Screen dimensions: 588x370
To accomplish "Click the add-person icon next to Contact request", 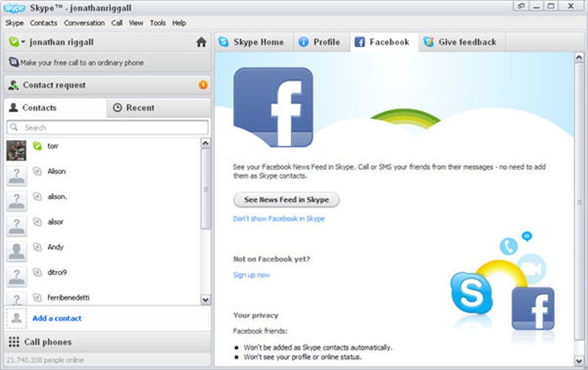I will coord(13,85).
